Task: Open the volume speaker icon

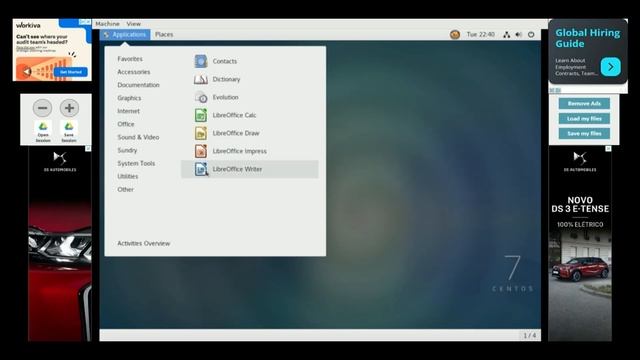Action: click(x=518, y=35)
